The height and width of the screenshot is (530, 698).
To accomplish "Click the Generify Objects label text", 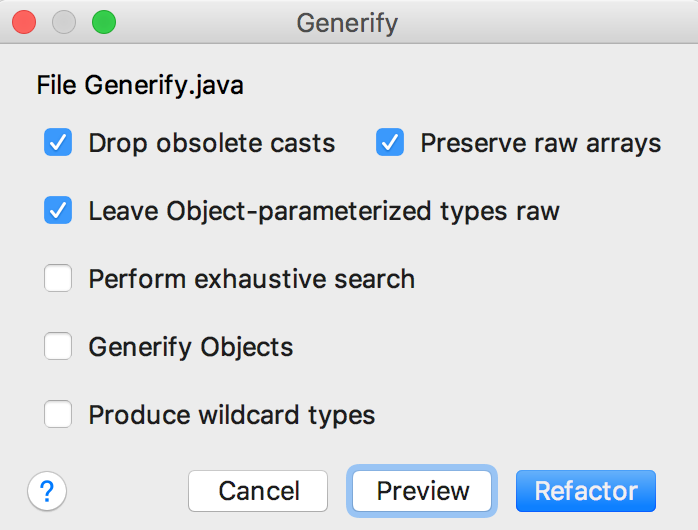I will 191,347.
